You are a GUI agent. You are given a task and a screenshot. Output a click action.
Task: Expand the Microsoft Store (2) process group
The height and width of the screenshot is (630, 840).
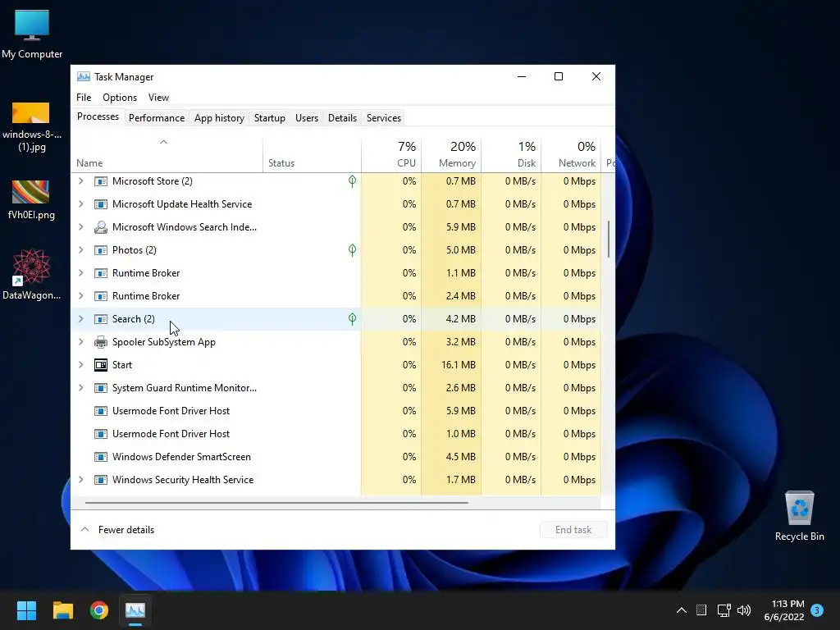click(81, 181)
